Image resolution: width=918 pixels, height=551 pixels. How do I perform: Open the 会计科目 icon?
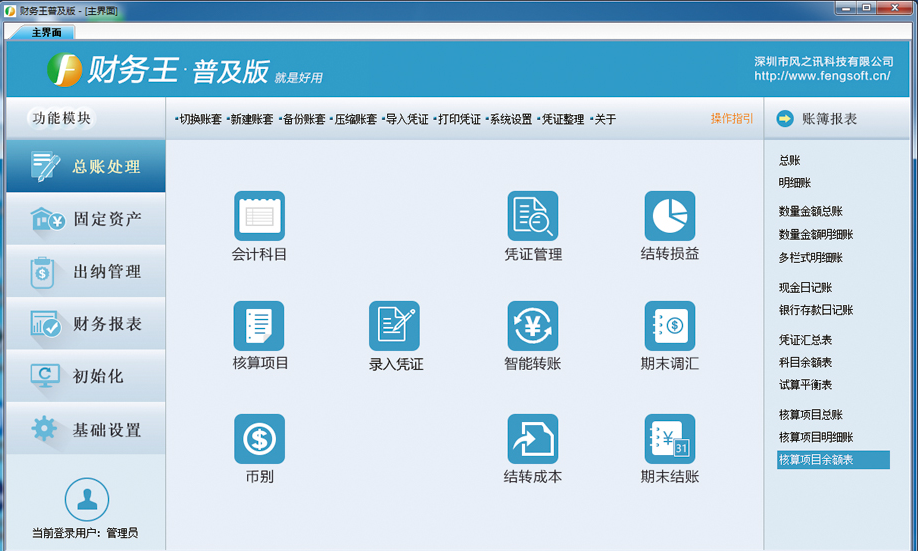click(259, 216)
